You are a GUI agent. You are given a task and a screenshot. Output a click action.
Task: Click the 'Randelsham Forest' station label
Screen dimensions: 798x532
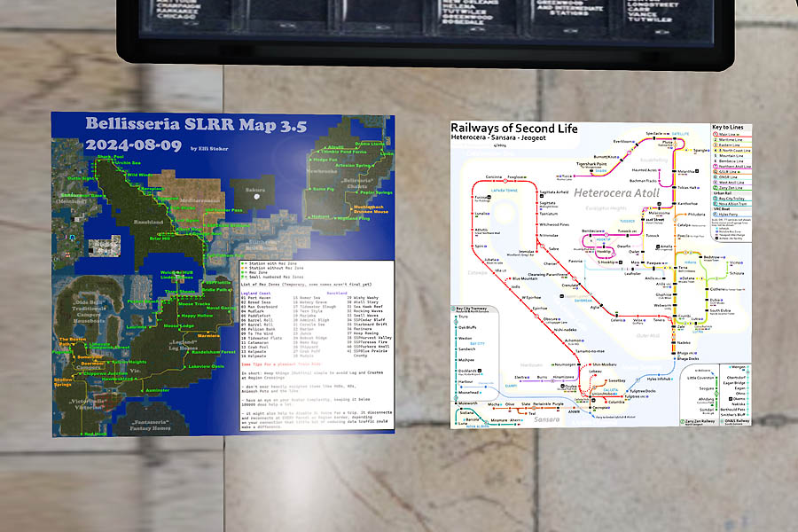[214, 352]
